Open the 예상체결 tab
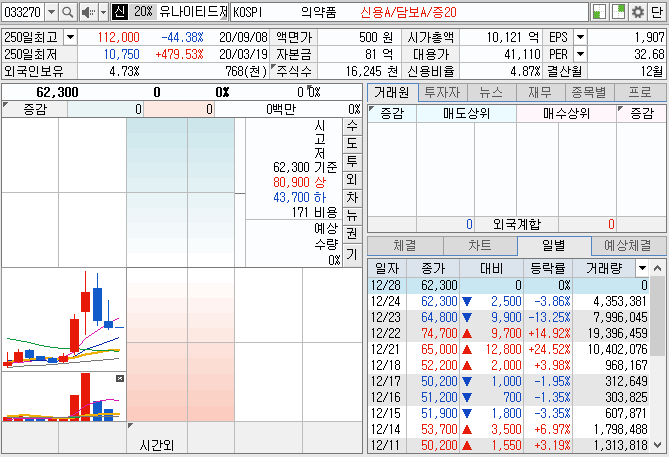The image size is (669, 457). 628,246
